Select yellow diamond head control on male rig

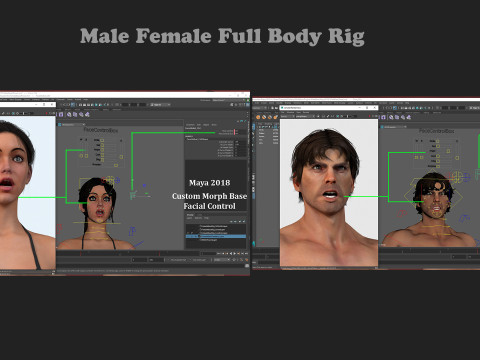433,196
